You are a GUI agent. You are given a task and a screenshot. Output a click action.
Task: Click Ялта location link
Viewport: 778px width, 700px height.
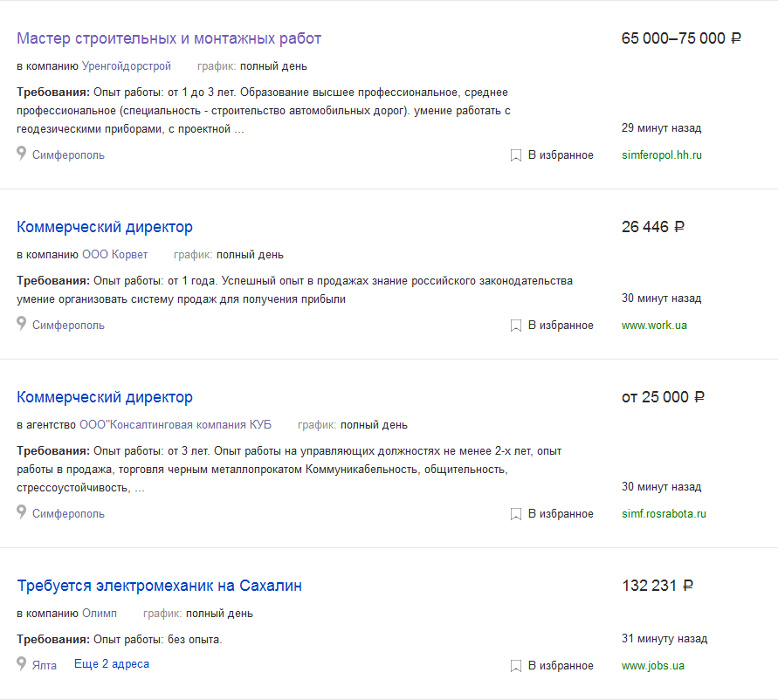pyautogui.click(x=45, y=665)
